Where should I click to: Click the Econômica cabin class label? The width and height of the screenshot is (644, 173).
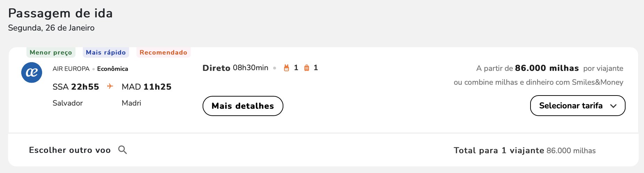pyautogui.click(x=112, y=69)
